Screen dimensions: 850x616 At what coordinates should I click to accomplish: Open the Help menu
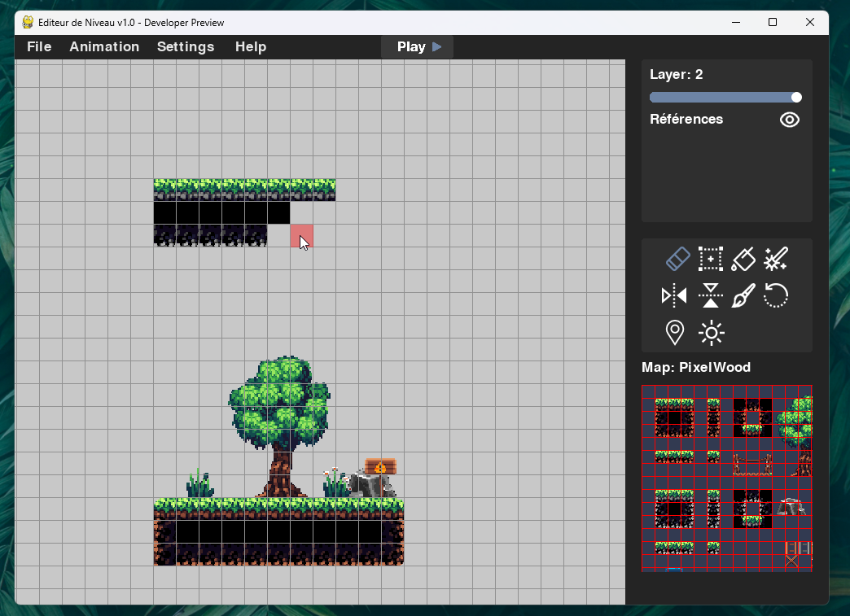coord(251,47)
